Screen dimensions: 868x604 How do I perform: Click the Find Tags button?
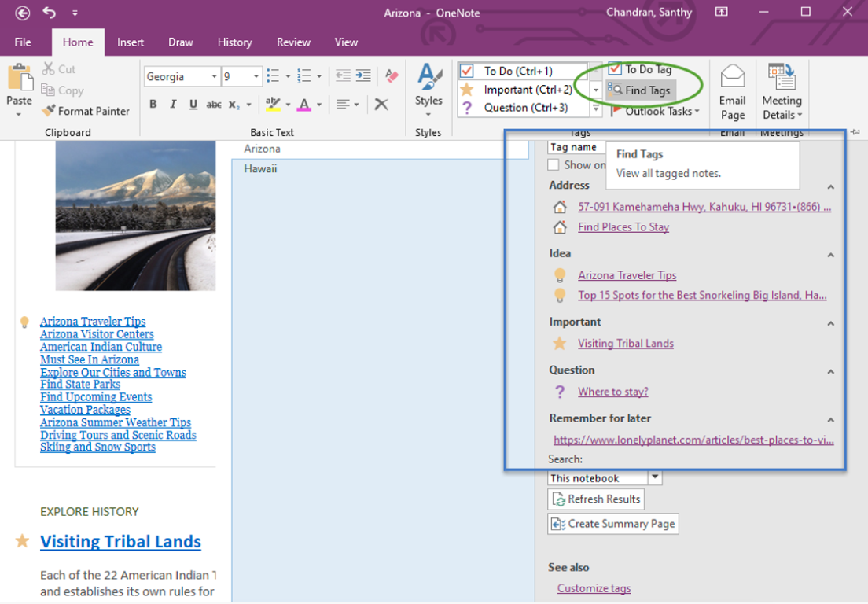coord(639,90)
